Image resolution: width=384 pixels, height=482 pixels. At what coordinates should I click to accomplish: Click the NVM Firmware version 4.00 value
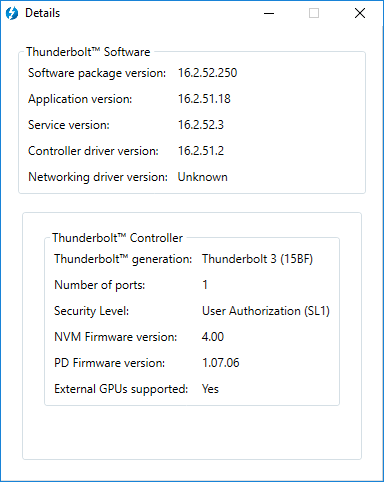(x=213, y=337)
